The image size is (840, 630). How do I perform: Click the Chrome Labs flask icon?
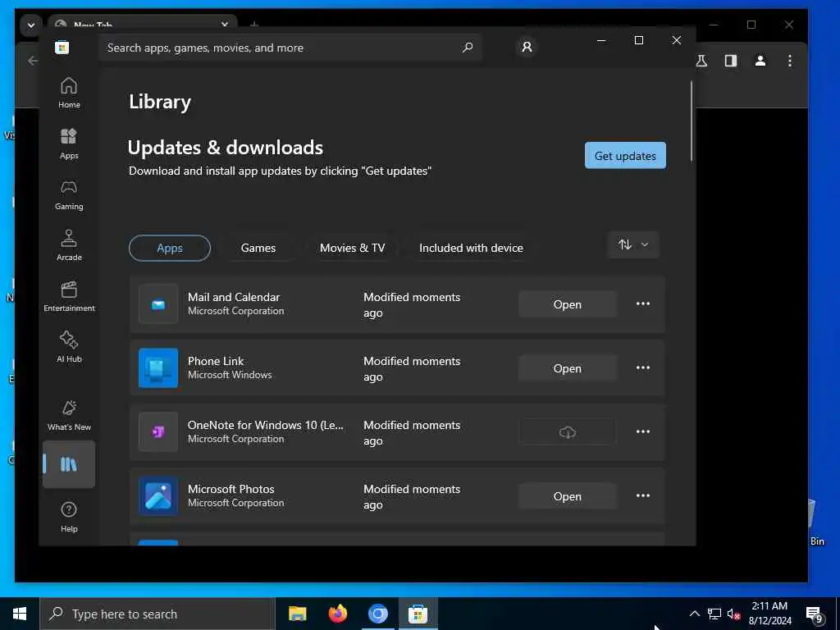701,61
